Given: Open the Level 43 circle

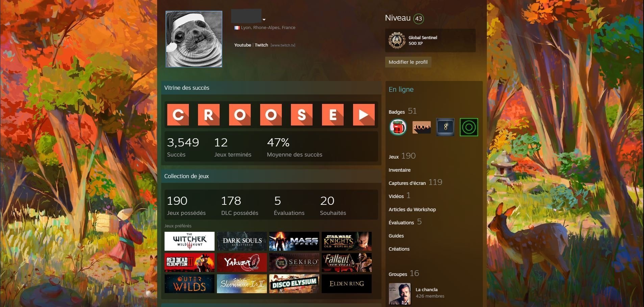Looking at the screenshot, I should 419,19.
